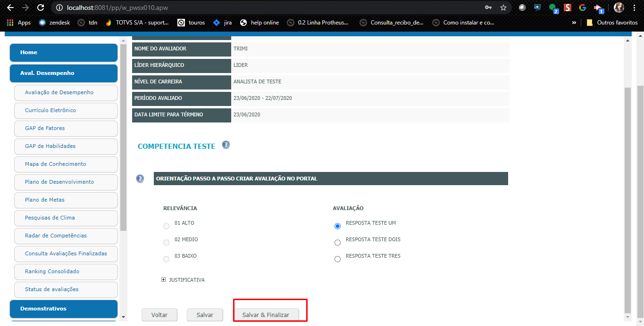Image resolution: width=644 pixels, height=326 pixels.
Task: Open the Outros favoritos folder
Action: pyautogui.click(x=612, y=22)
